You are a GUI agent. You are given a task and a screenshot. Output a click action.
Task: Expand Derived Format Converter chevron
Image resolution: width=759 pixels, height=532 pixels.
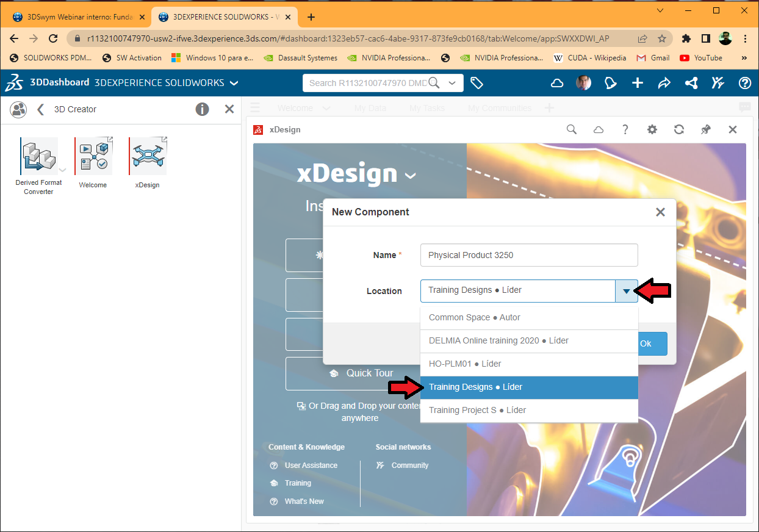pyautogui.click(x=62, y=170)
